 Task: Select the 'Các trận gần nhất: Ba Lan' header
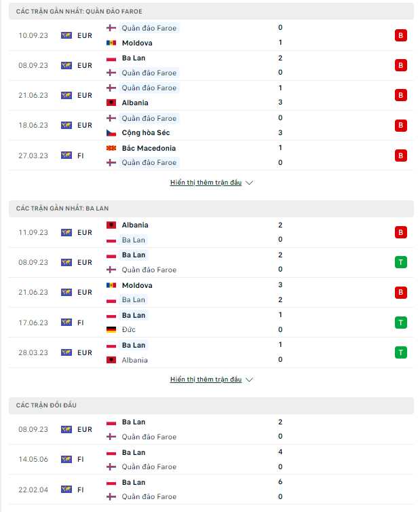click(x=62, y=208)
